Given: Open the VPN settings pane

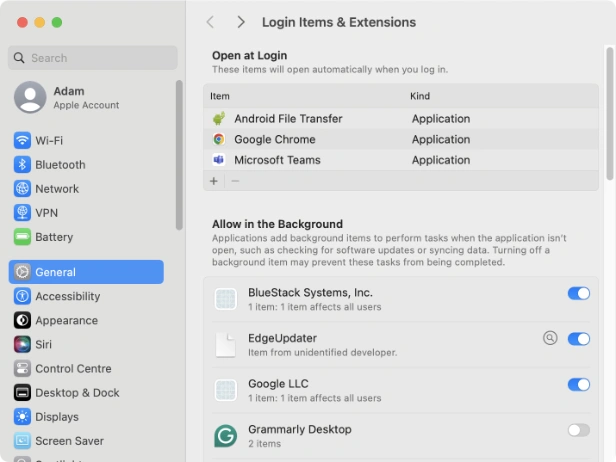Looking at the screenshot, I should [48, 213].
